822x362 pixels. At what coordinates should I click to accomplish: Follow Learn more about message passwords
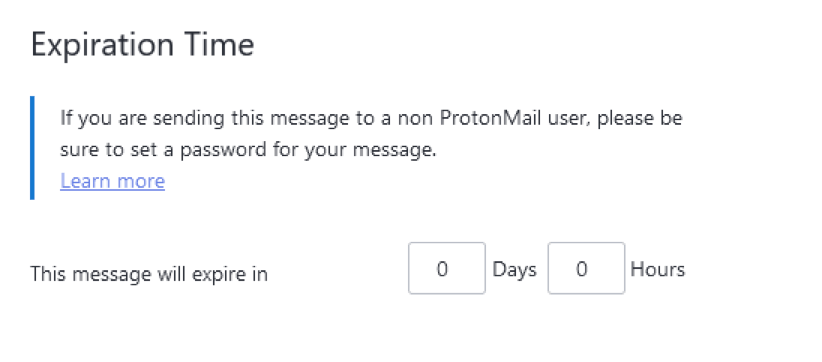tap(113, 181)
